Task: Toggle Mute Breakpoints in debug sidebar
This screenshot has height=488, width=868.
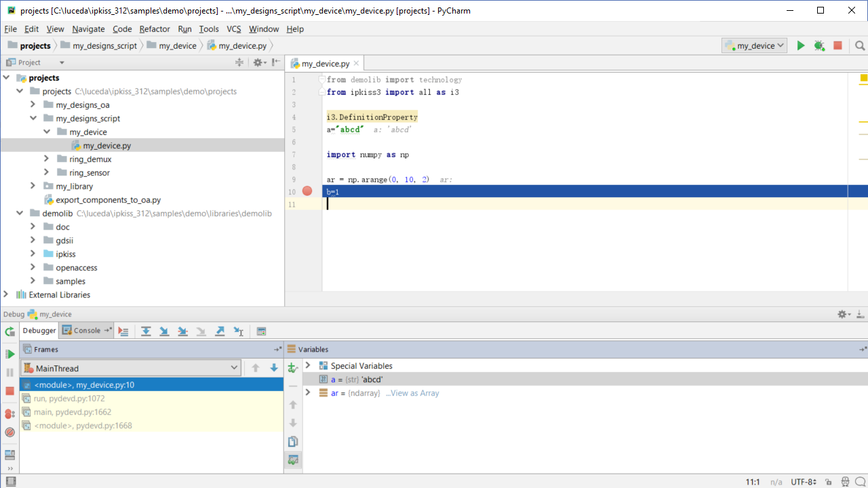Action: coord(9,432)
